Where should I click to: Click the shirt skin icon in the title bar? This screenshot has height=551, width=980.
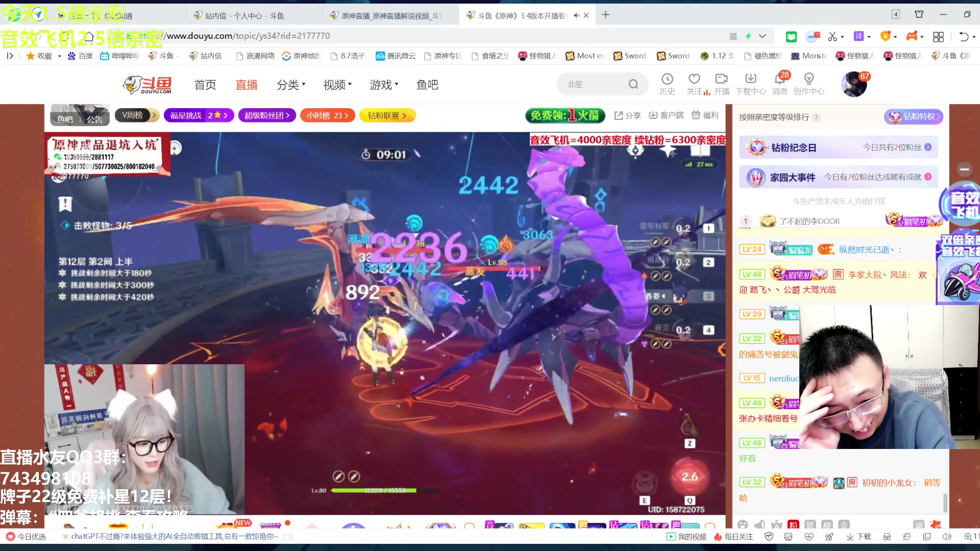pos(919,14)
